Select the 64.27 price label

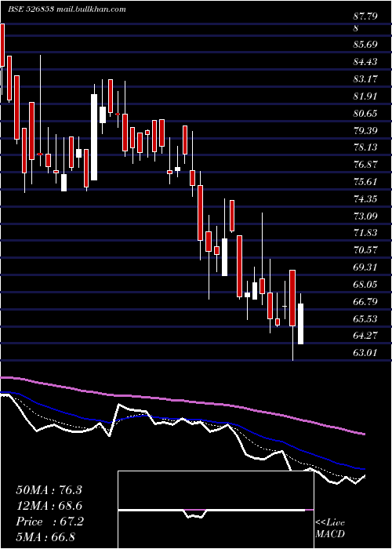pyautogui.click(x=365, y=336)
